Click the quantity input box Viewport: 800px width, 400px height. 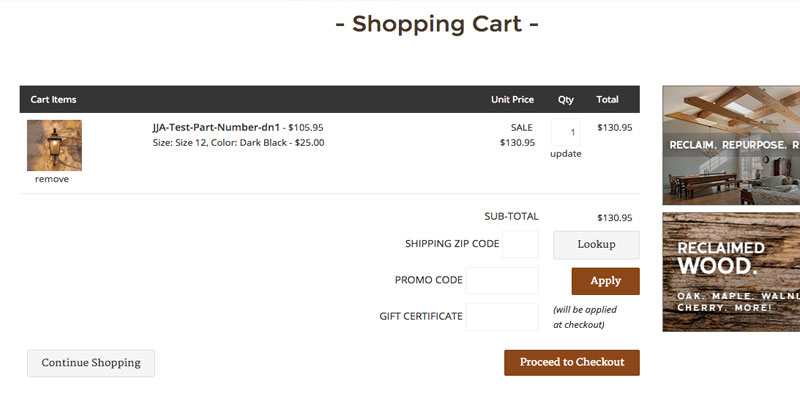coord(565,132)
